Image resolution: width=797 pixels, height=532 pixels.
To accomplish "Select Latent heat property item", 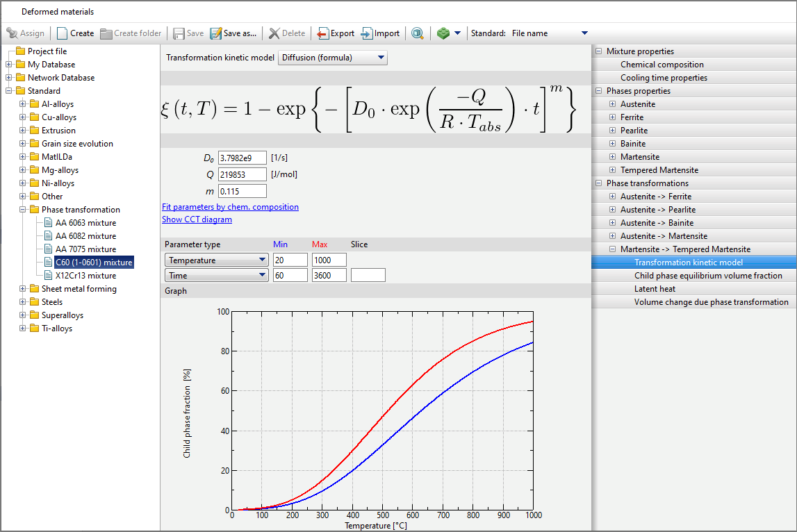I will 655,289.
